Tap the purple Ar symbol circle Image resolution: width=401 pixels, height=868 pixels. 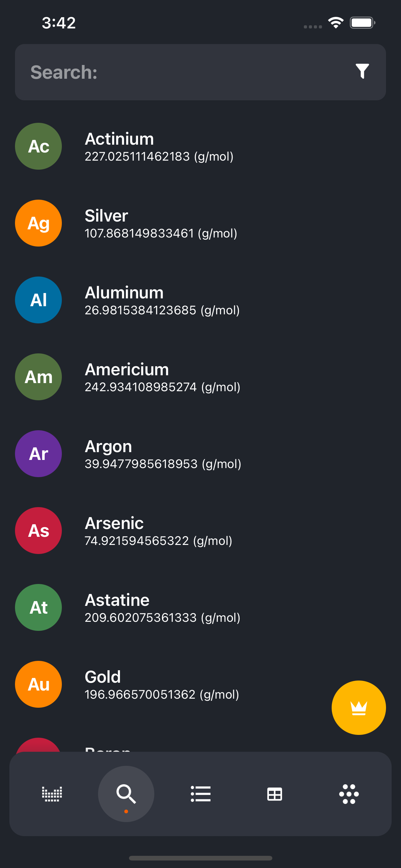click(x=38, y=454)
